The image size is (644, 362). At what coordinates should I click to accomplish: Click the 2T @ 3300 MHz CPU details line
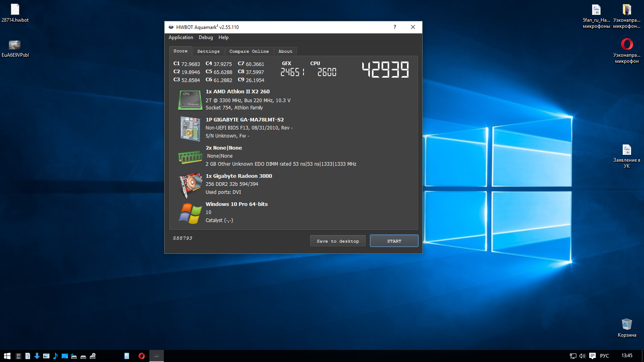point(248,101)
